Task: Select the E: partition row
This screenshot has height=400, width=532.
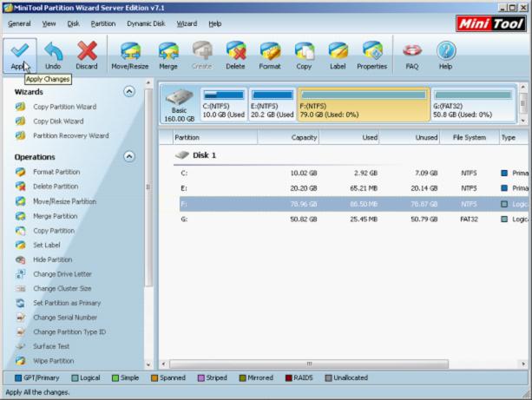Action: click(354, 188)
